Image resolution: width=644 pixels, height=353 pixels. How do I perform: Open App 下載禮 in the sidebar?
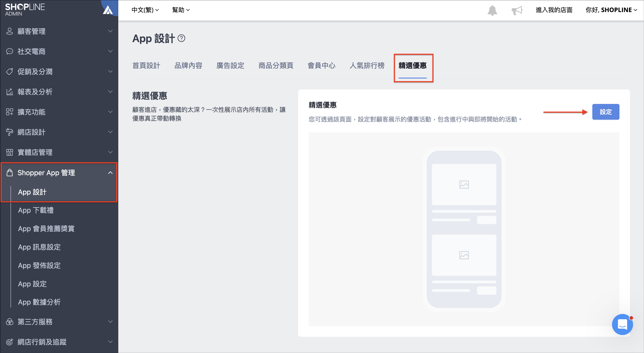pos(35,210)
